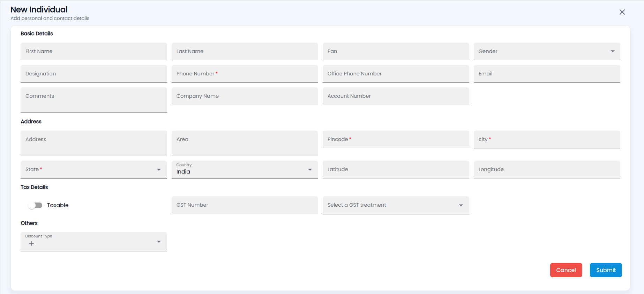The width and height of the screenshot is (644, 294).
Task: Click the Pincode field
Action: (x=396, y=139)
